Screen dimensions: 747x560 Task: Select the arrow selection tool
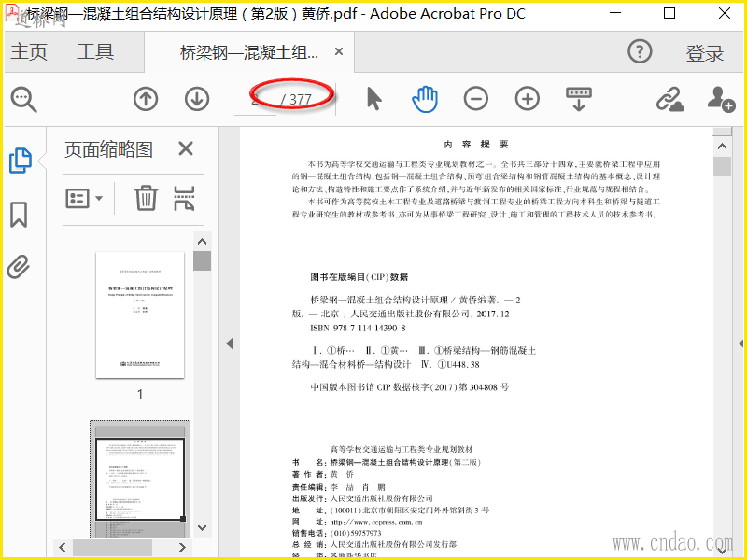374,99
